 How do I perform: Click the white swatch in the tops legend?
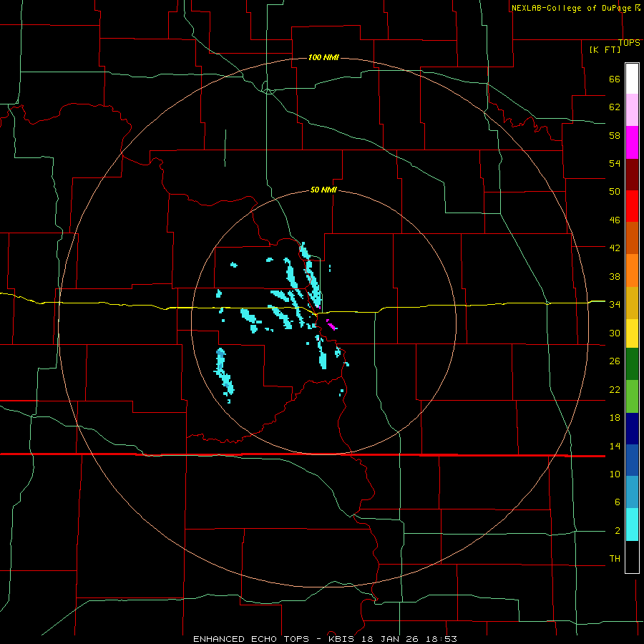(x=632, y=79)
